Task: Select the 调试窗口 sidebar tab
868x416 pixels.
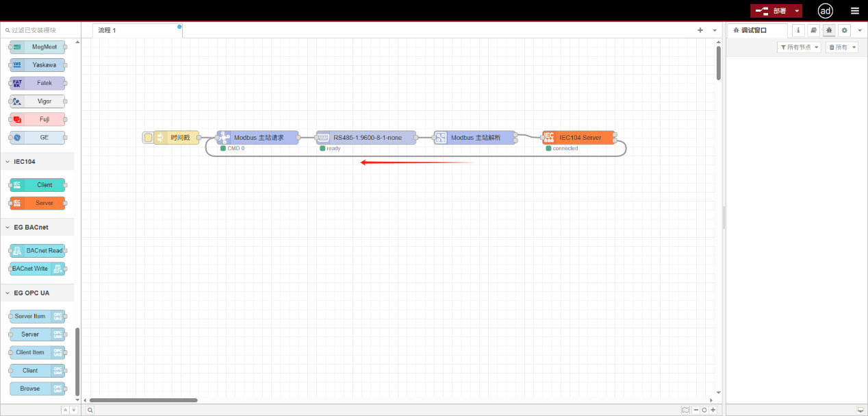Action: [756, 30]
